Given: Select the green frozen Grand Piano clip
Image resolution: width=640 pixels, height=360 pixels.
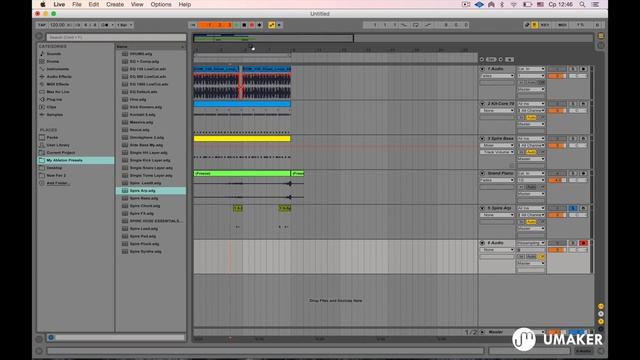Looking at the screenshot, I should (x=242, y=173).
